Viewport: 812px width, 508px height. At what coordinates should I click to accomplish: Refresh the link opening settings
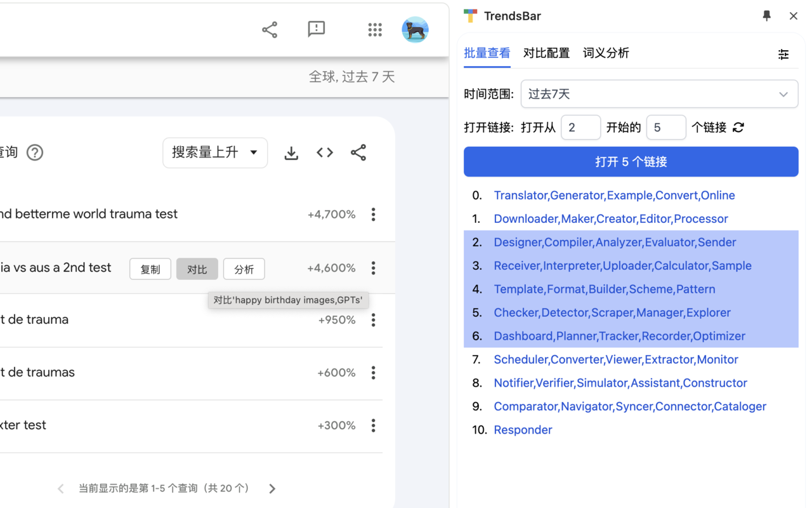(738, 127)
